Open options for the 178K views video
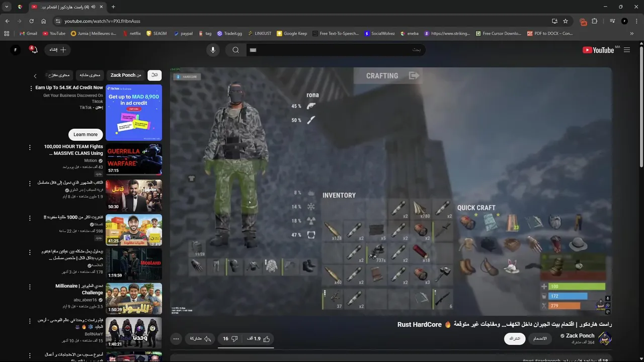Image resolution: width=644 pixels, height=362 pixels. tap(30, 252)
